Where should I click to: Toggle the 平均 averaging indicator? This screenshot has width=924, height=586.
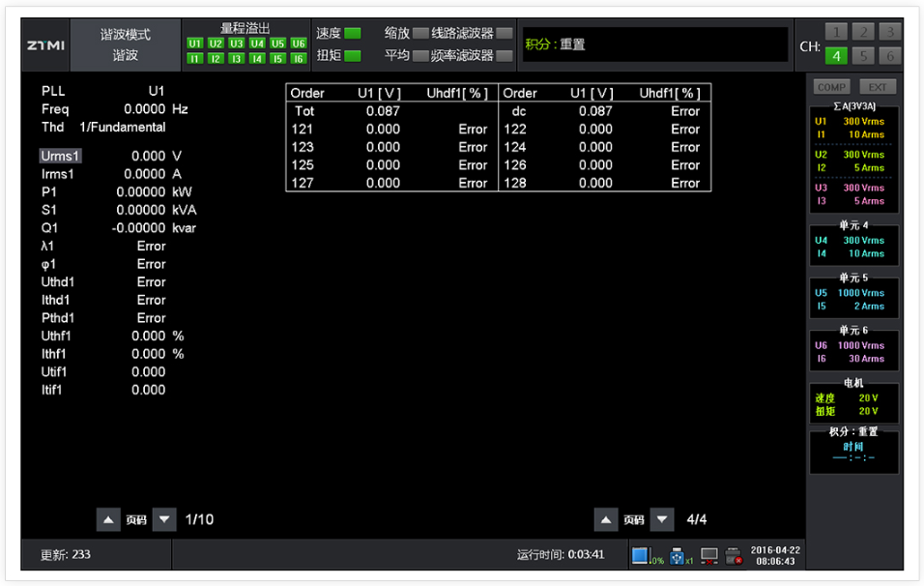click(420, 55)
